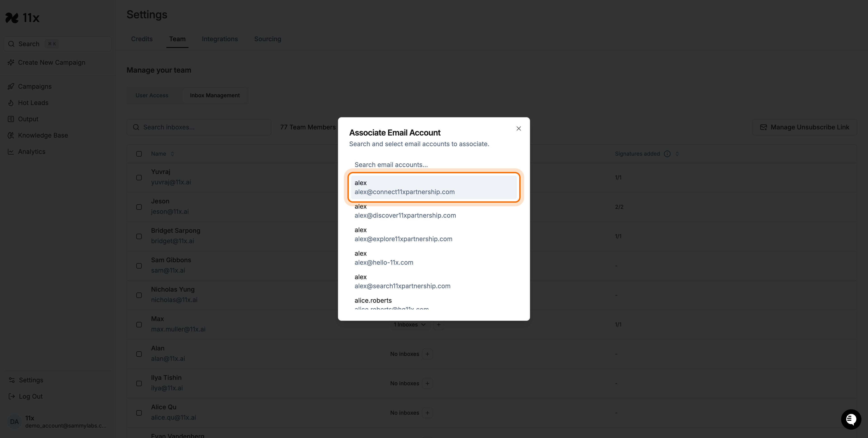Add inbox for Max plus button
This screenshot has width=868, height=438.
coord(438,324)
